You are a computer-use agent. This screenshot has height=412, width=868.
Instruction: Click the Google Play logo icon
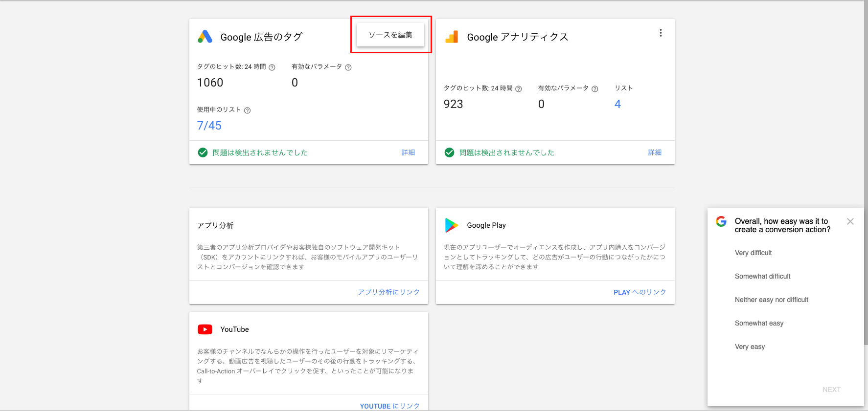point(451,225)
